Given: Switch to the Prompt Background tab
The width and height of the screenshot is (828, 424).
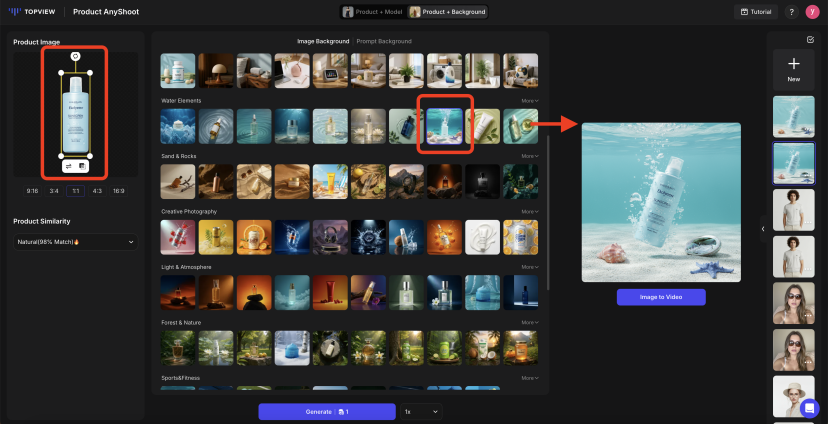Looking at the screenshot, I should coord(384,41).
